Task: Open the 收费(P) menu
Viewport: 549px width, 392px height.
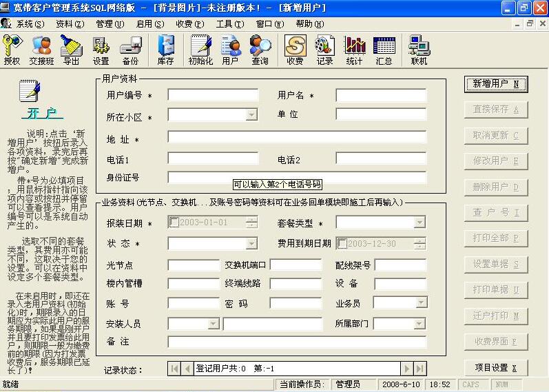Action: click(190, 24)
